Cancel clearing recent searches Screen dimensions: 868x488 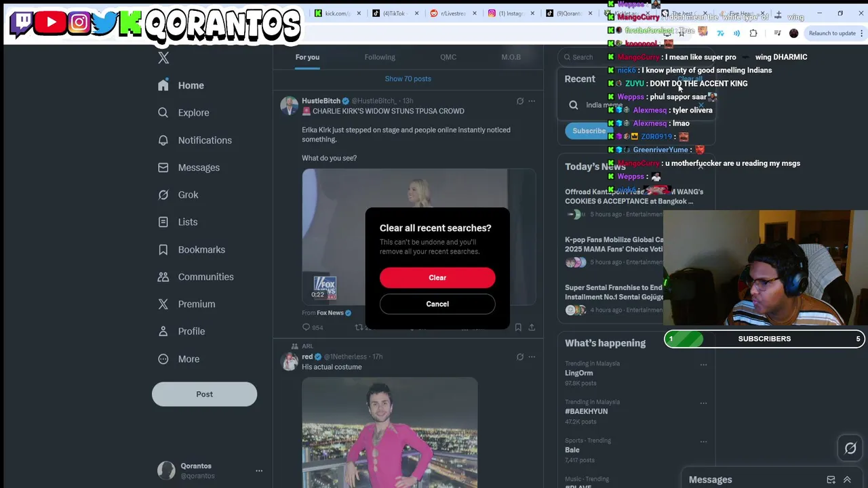(x=437, y=304)
